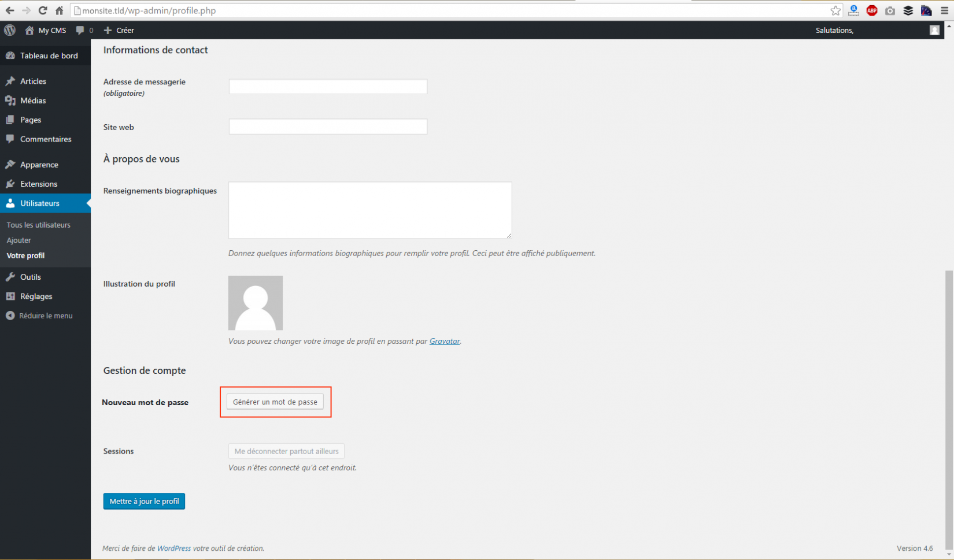
Task: Click the browser reload icon
Action: [x=43, y=10]
